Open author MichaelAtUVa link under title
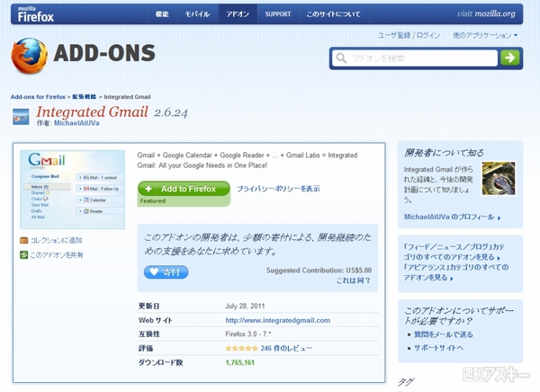The height and width of the screenshot is (392, 540). tap(76, 123)
